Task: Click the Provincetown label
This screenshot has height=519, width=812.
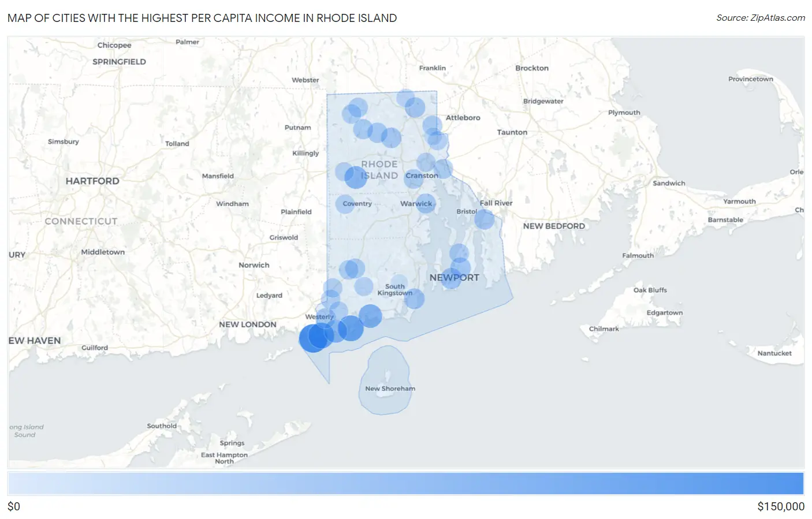Action: tap(750, 79)
